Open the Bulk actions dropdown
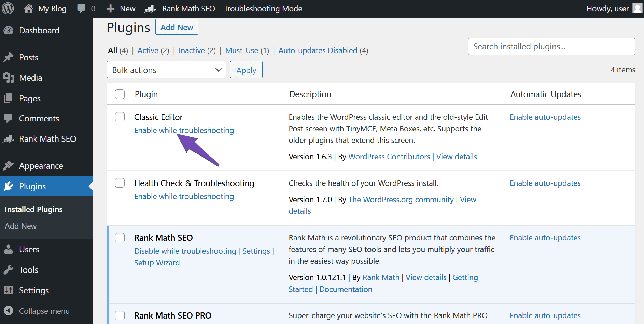The height and width of the screenshot is (324, 644). click(167, 70)
